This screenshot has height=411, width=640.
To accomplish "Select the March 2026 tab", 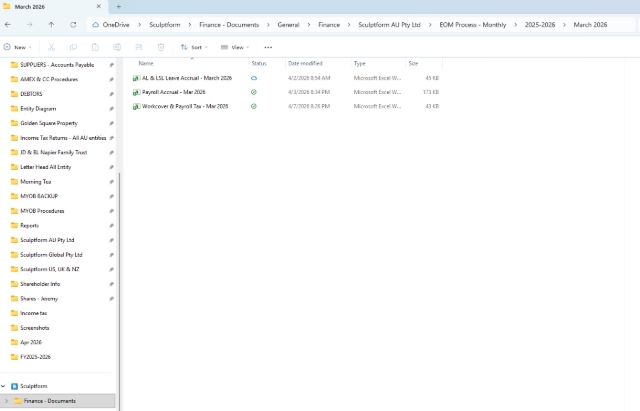I will tap(53, 7).
